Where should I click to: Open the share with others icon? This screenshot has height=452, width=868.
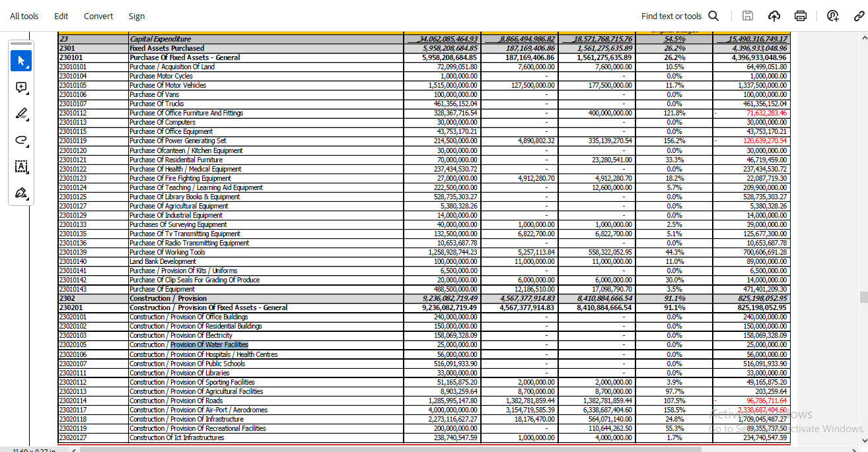(x=832, y=16)
